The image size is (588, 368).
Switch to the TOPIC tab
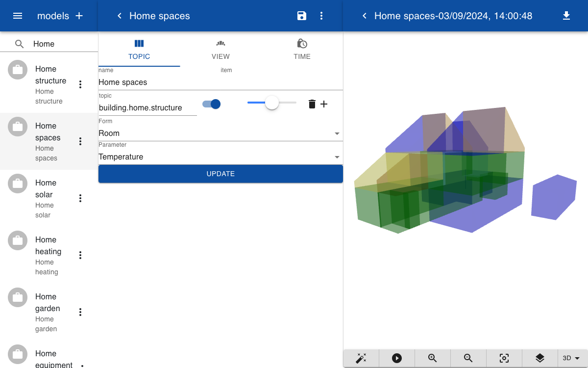point(139,49)
